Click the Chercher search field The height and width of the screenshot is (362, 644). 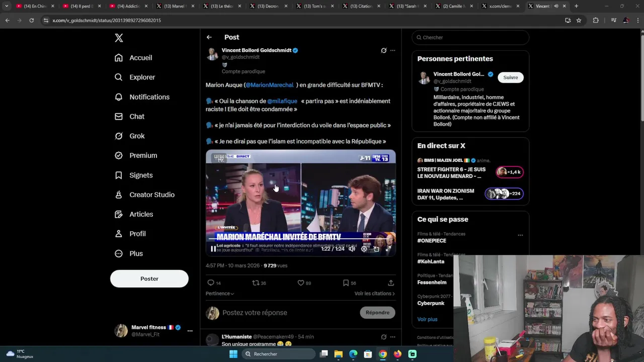click(x=470, y=38)
